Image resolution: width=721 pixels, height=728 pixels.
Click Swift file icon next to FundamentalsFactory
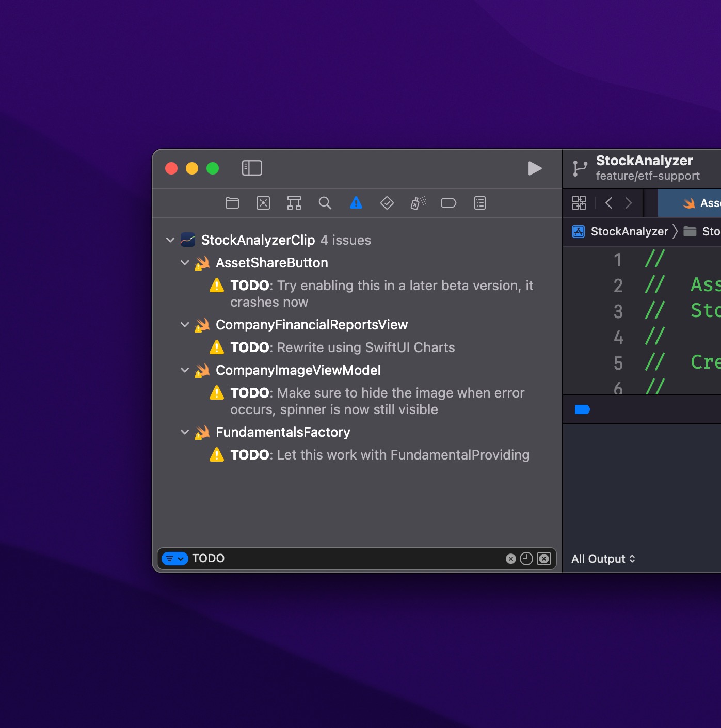click(202, 432)
